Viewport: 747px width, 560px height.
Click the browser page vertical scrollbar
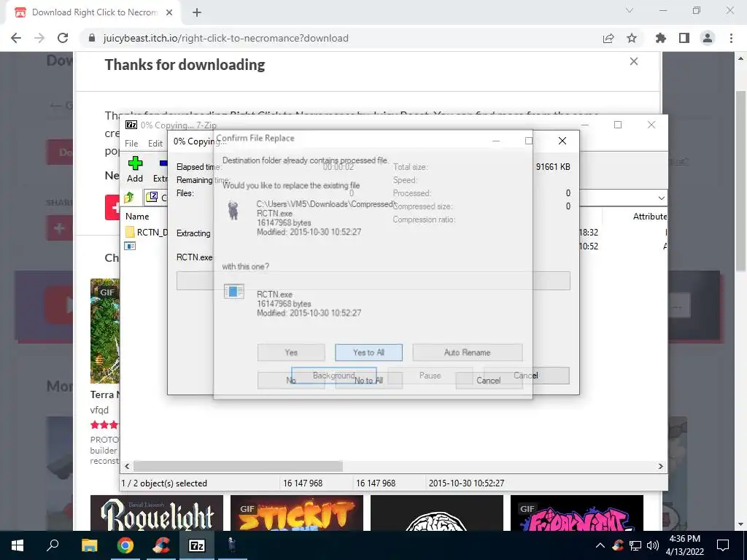[x=741, y=180]
